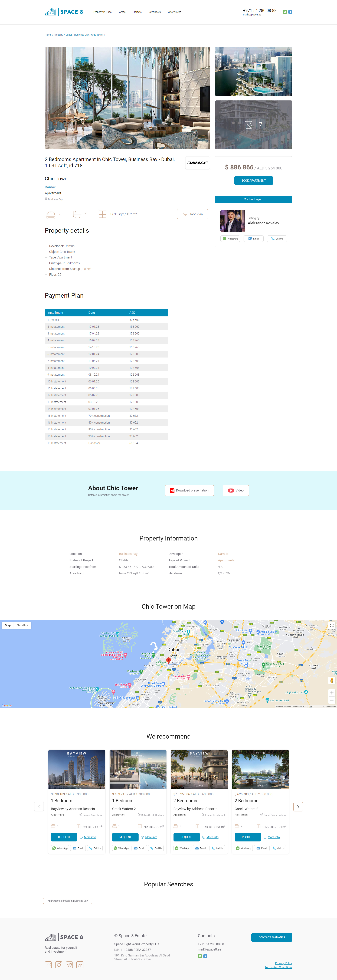This screenshot has height=980, width=337.
Task: Click header phone number +971 54 280 08 88
Action: [260, 11]
